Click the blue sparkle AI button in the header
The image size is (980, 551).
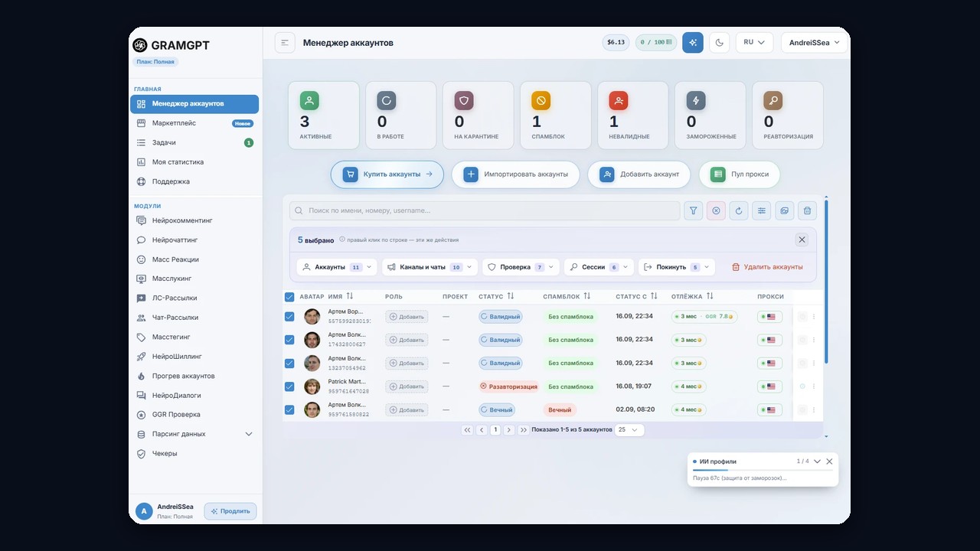(x=693, y=42)
